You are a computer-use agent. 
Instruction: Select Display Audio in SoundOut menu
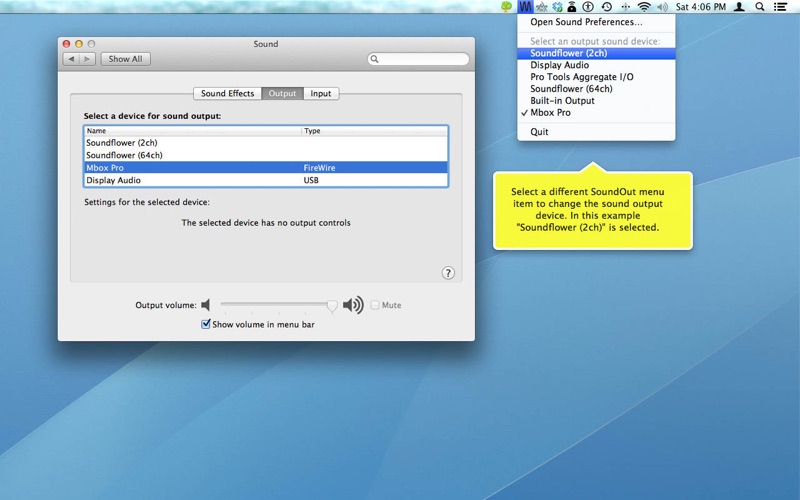click(596, 65)
